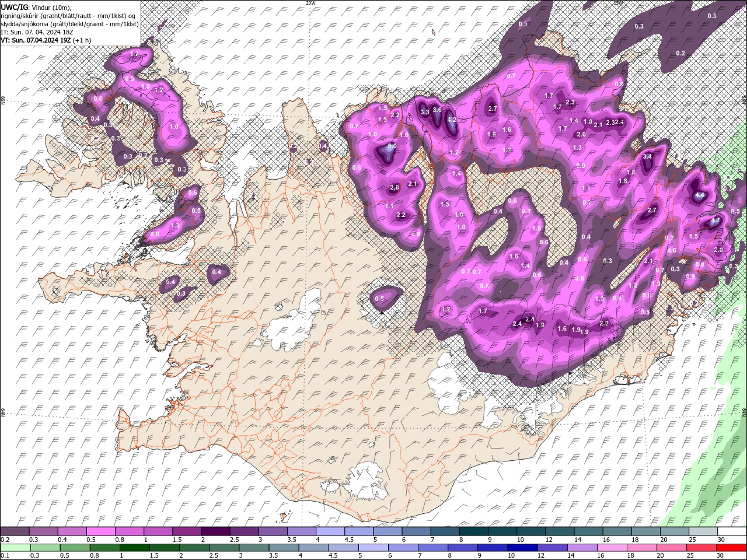Click the 'rigning/skúrir' legend description line
The height and width of the screenshot is (560, 747).
pos(69,15)
